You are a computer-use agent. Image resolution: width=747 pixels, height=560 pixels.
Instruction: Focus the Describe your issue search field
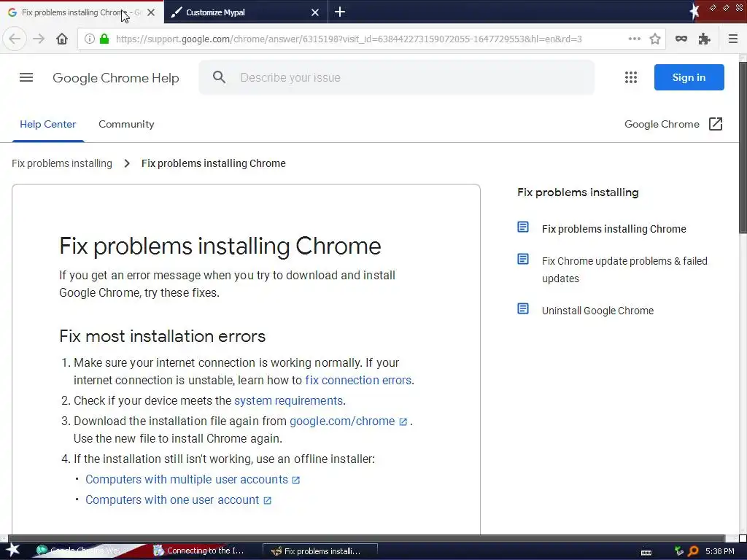396,77
